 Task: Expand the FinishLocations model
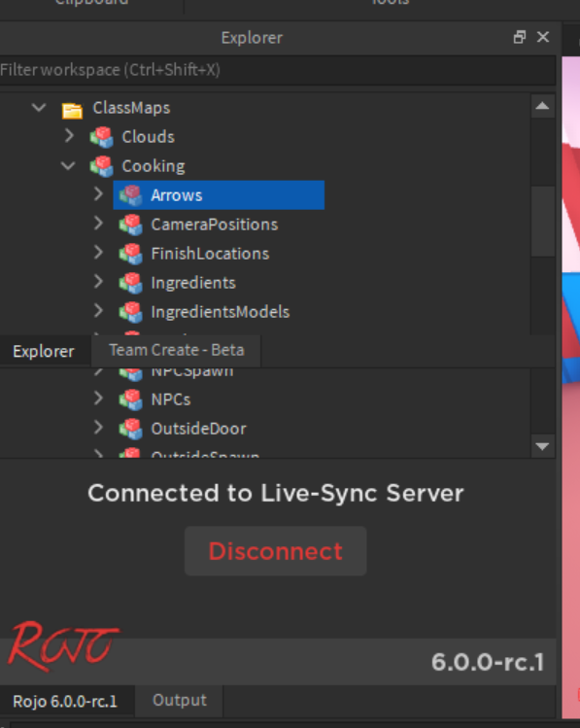point(98,252)
